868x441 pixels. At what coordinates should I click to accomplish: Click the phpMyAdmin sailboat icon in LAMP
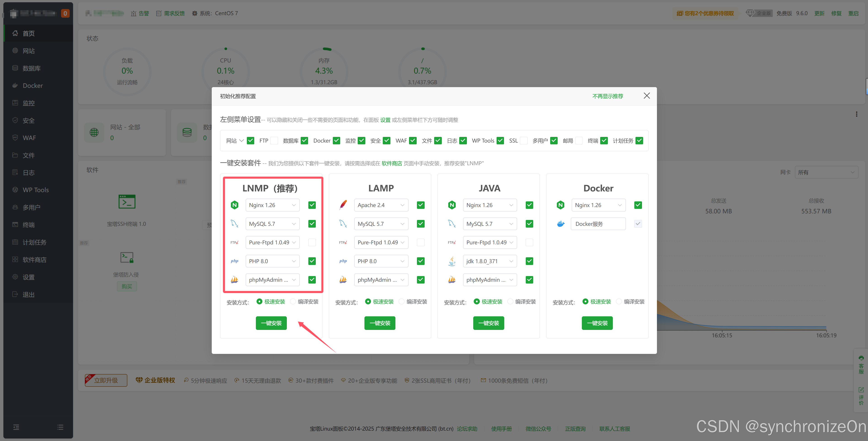pos(343,280)
